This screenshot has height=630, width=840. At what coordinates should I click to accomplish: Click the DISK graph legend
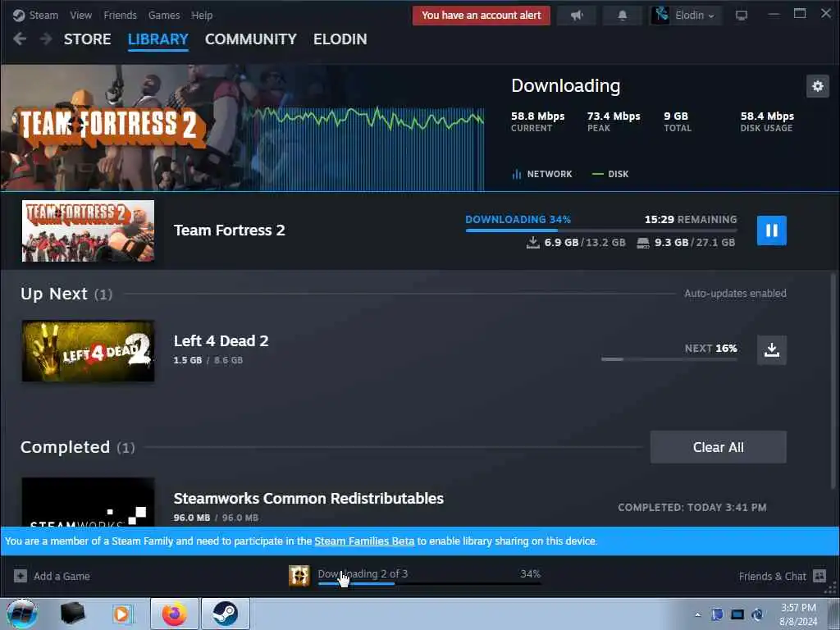click(x=610, y=174)
